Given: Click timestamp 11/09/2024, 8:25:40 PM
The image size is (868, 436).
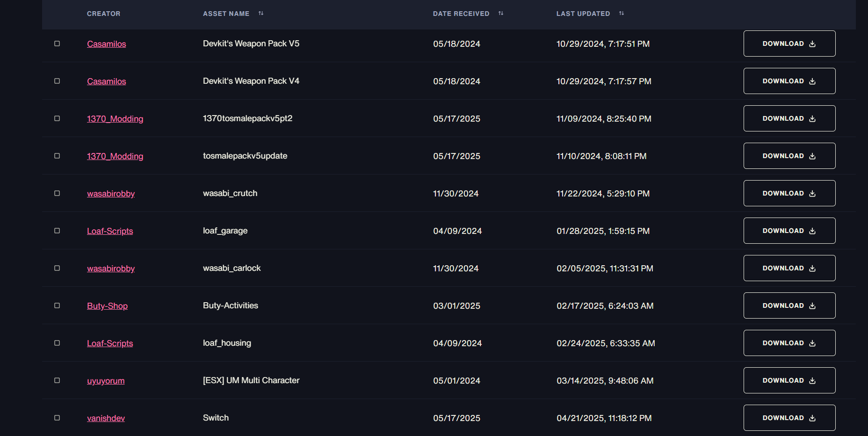Looking at the screenshot, I should (x=604, y=119).
